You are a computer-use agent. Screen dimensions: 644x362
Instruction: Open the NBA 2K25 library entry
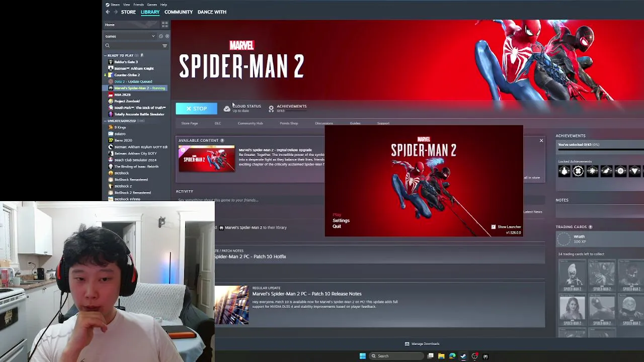point(122,95)
